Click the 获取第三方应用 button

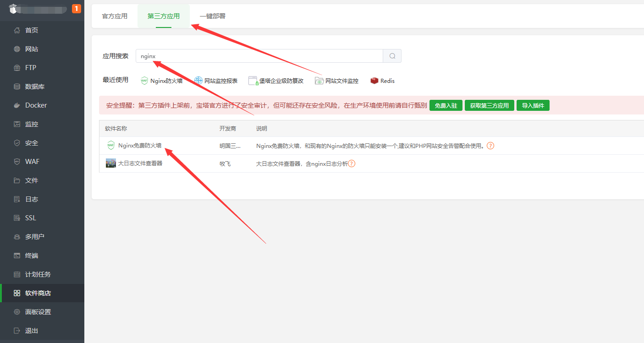click(490, 105)
